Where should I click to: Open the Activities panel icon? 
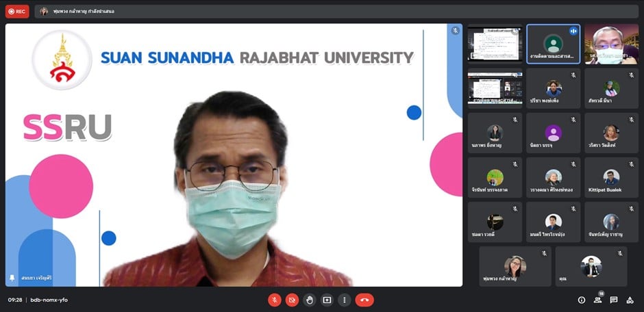[x=630, y=300]
